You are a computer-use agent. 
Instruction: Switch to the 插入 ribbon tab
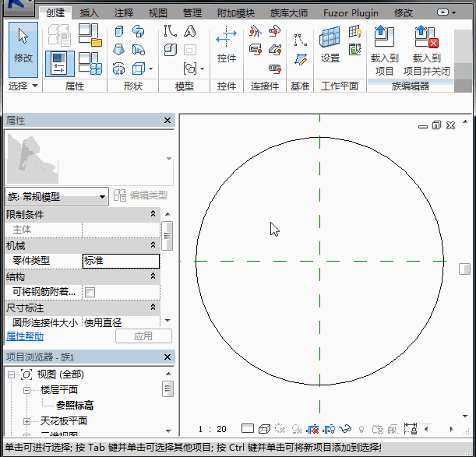(x=89, y=13)
